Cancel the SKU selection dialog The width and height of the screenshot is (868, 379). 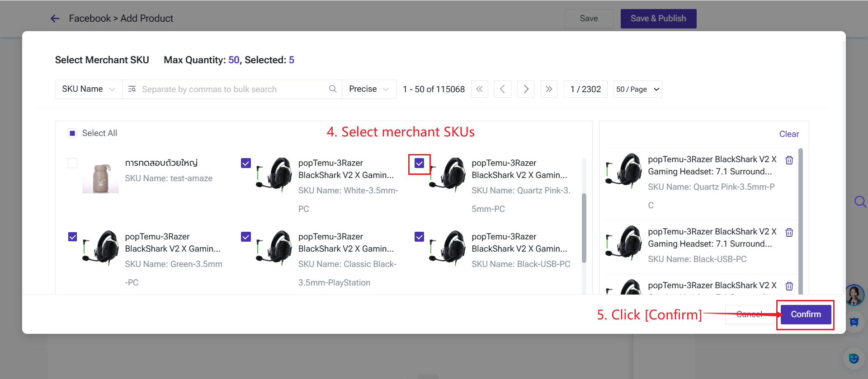pyautogui.click(x=749, y=314)
